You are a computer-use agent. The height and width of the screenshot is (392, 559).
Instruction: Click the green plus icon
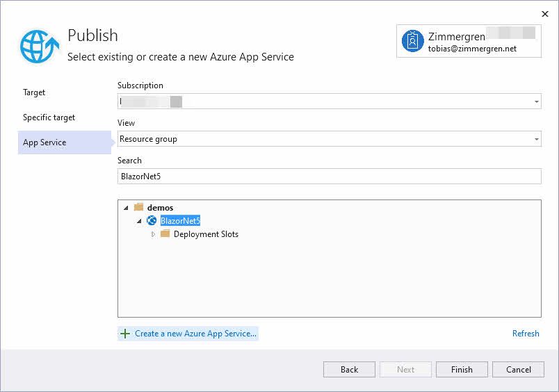125,334
